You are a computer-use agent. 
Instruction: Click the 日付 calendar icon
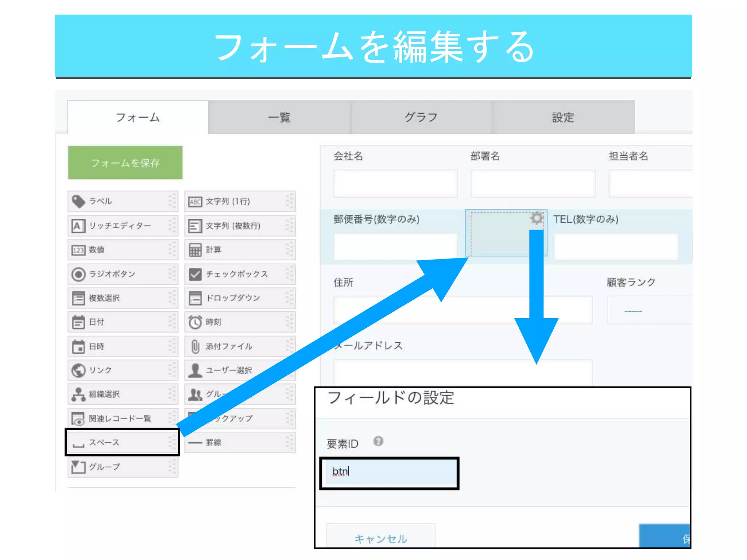pyautogui.click(x=78, y=322)
